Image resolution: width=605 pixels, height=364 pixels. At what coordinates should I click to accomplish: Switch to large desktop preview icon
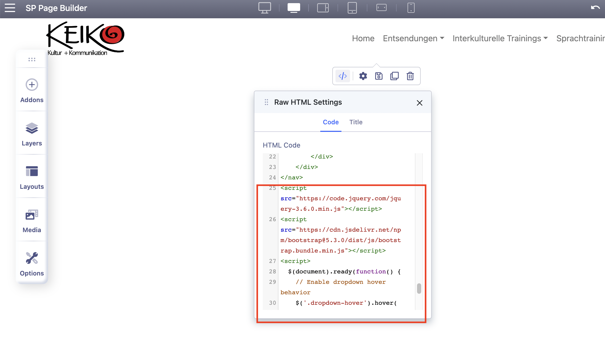265,8
